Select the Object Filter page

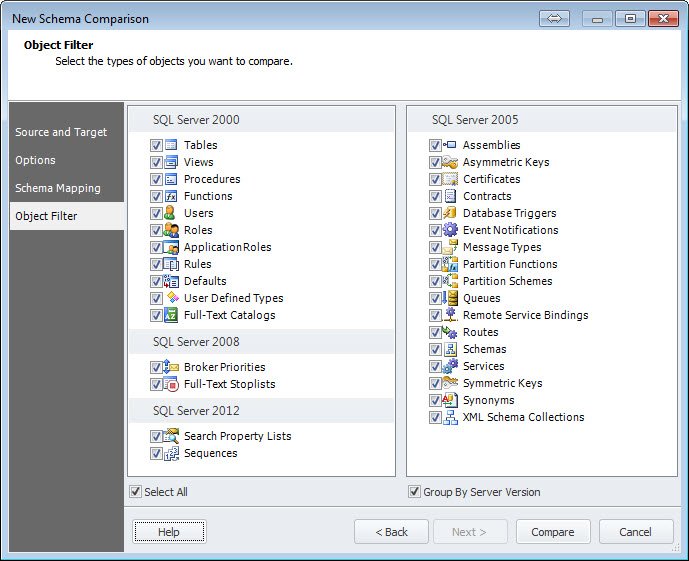[x=67, y=216]
